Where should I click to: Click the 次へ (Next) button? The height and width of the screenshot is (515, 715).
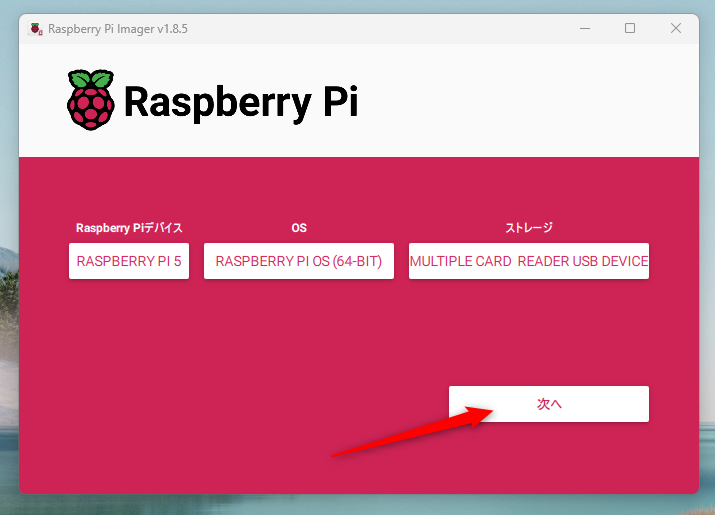549,404
